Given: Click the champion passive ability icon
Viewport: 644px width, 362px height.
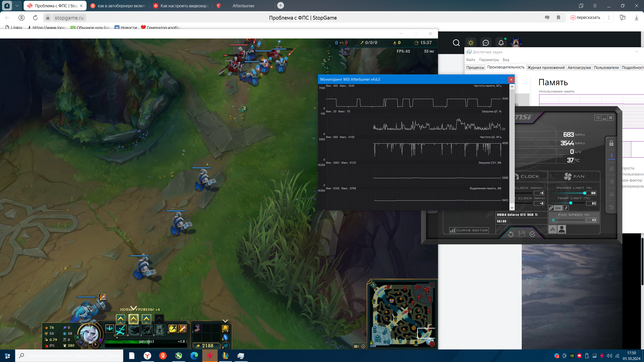Looking at the screenshot, I should [109, 329].
